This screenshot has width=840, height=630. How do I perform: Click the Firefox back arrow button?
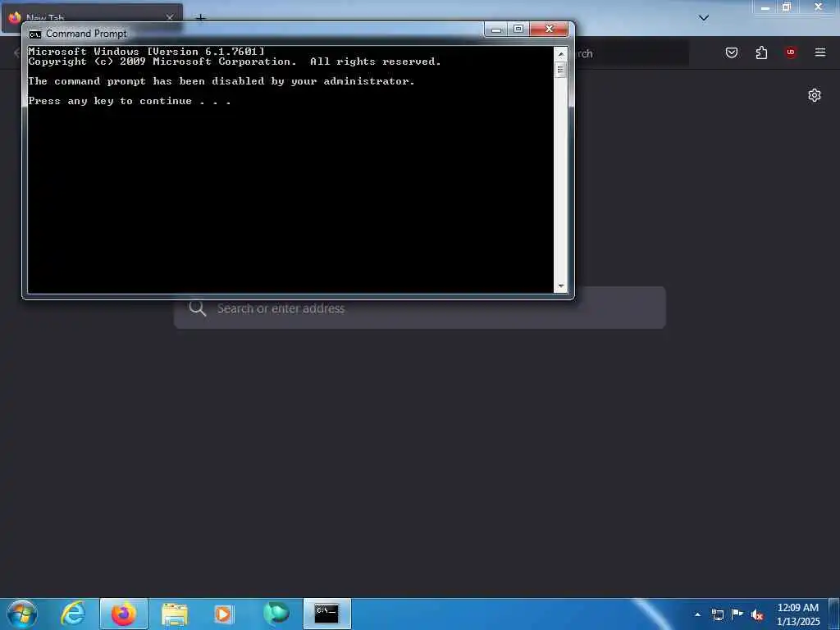(x=16, y=52)
